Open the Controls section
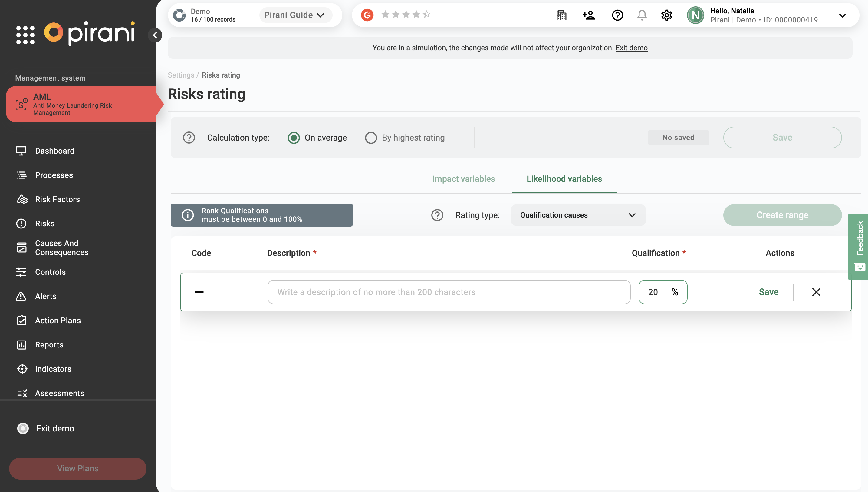The width and height of the screenshot is (868, 492). point(50,272)
